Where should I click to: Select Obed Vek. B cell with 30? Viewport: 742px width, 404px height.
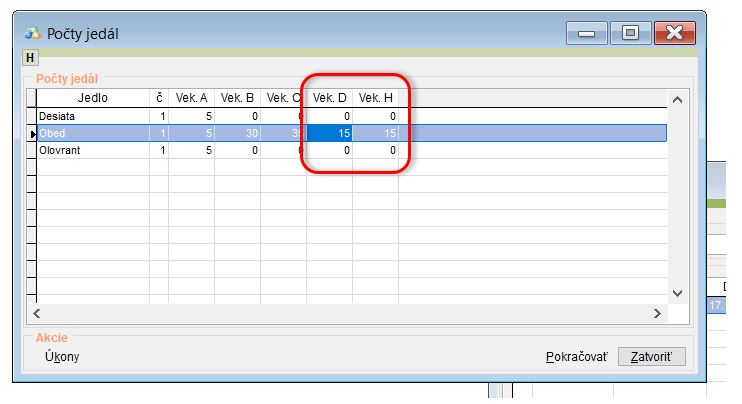tap(237, 133)
